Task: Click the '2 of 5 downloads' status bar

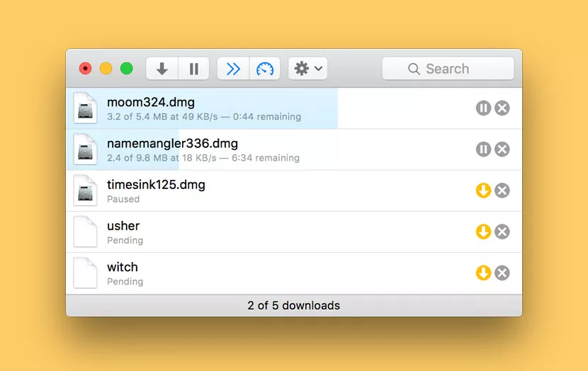Action: [x=293, y=305]
